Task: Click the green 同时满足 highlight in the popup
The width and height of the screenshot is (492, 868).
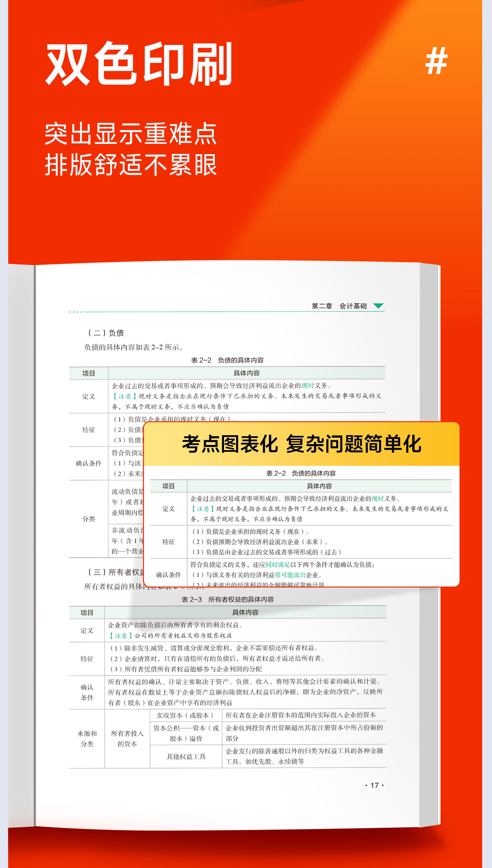Action: pyautogui.click(x=277, y=564)
